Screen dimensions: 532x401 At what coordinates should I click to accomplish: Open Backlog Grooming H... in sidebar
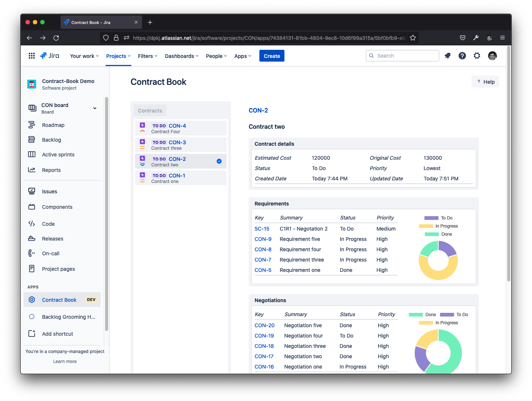click(x=62, y=317)
